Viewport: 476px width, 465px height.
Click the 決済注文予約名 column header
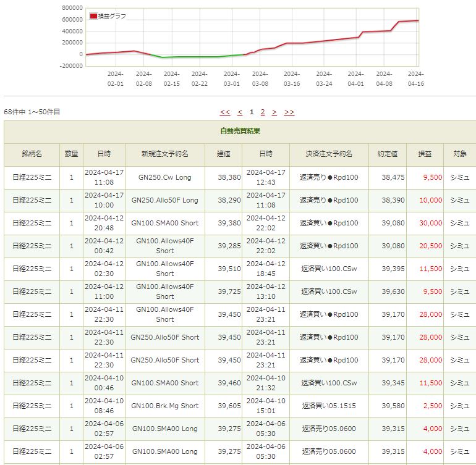point(329,154)
